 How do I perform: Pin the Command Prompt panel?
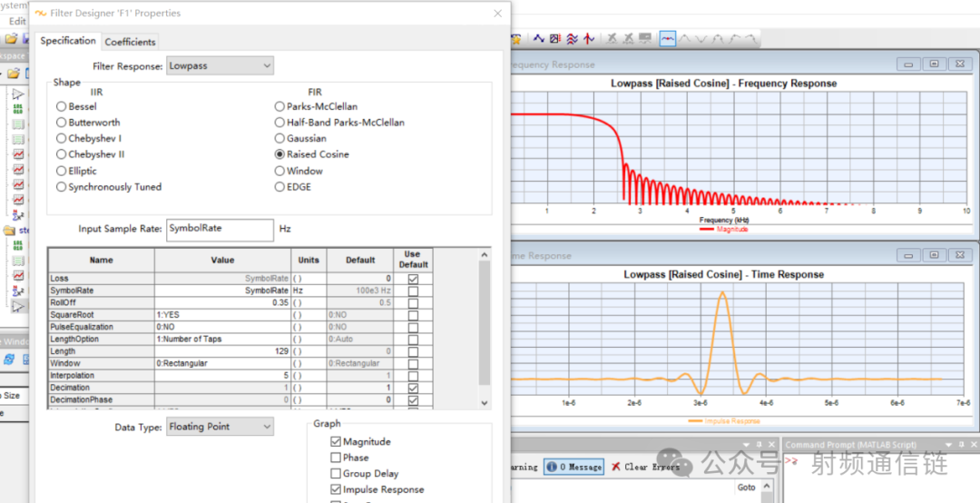[x=961, y=444]
